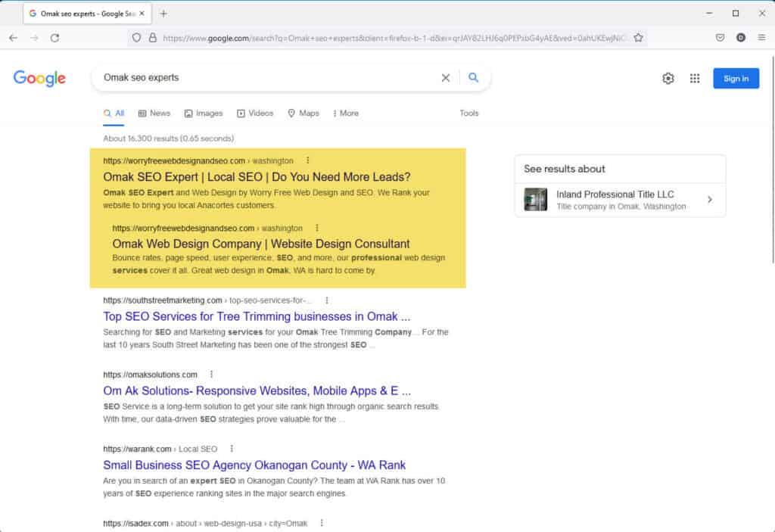Open options for Omak Web Design Company result
This screenshot has width=775, height=532.
317,228
